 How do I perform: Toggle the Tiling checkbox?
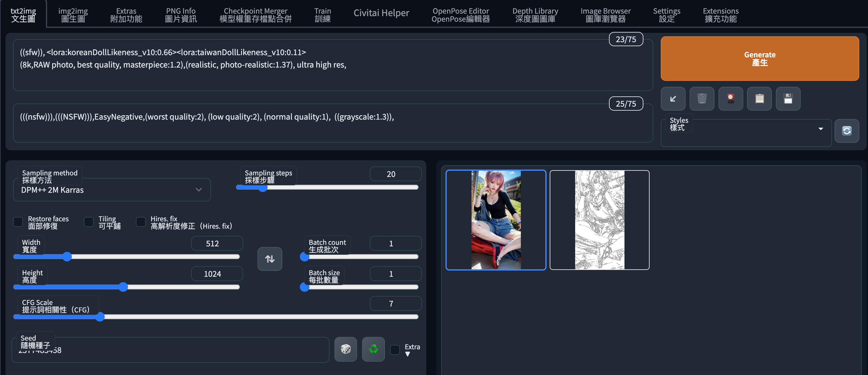pos(89,222)
